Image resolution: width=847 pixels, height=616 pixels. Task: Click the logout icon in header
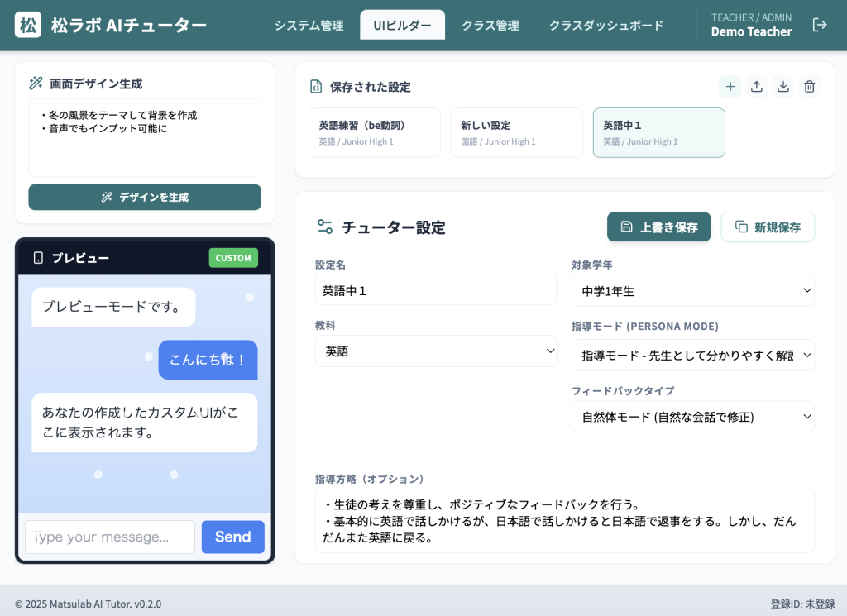point(820,25)
